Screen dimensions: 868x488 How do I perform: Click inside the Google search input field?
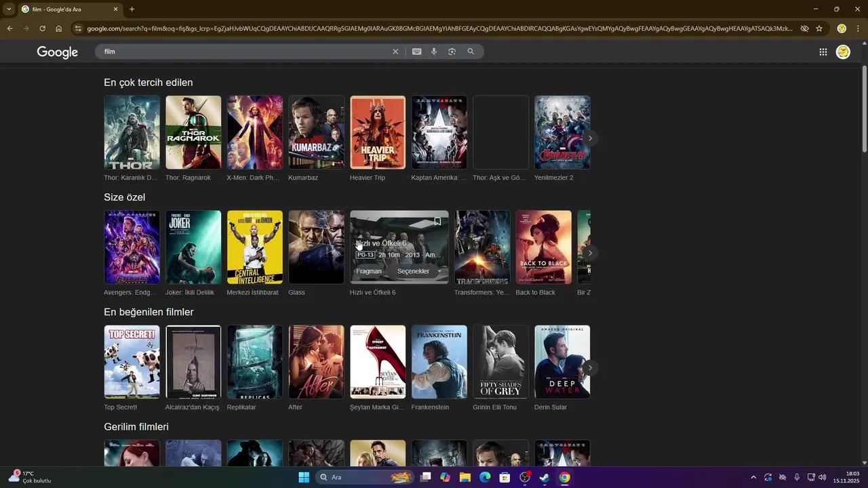(x=244, y=52)
